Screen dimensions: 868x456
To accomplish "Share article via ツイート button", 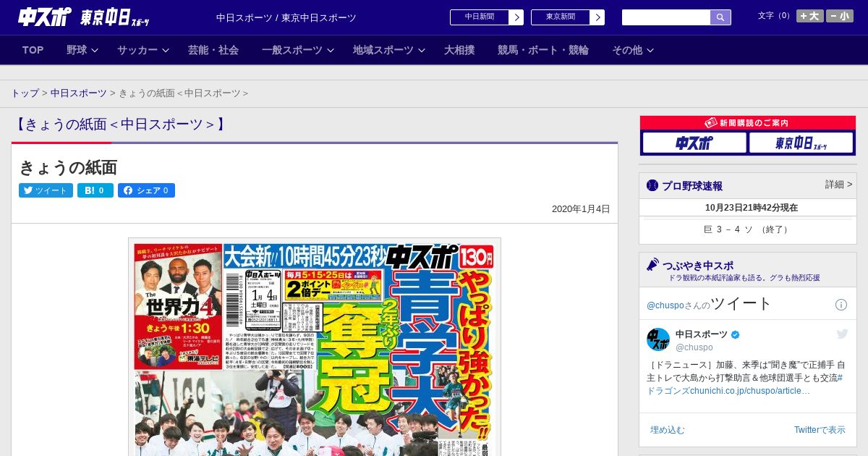I will 46,190.
